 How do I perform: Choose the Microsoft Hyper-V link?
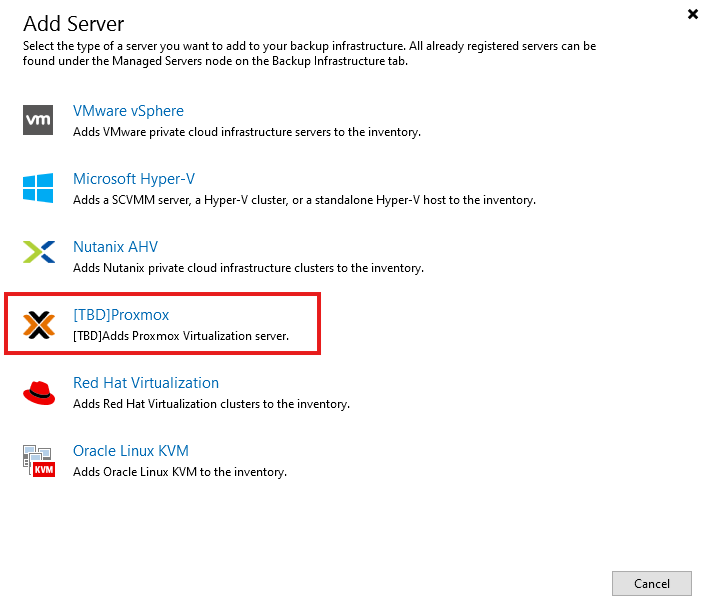coord(133,179)
